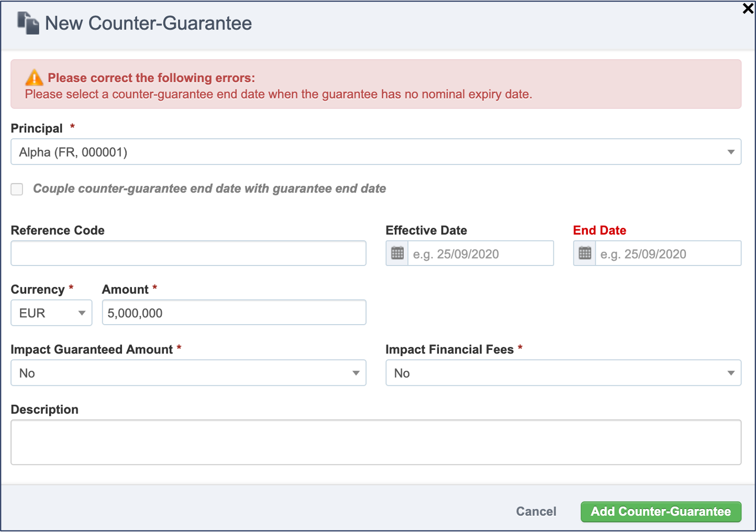Close the New Counter-Guarantee dialog

point(748,8)
